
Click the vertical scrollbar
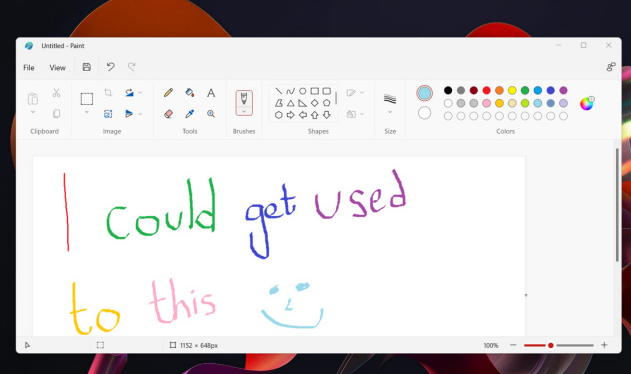617,205
